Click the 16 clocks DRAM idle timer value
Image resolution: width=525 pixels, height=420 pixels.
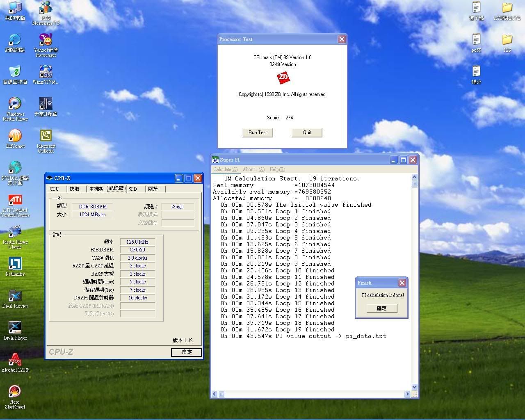coord(137,298)
